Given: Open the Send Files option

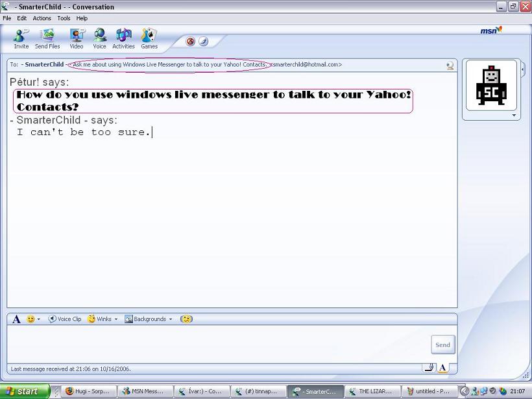Looking at the screenshot, I should 47,39.
